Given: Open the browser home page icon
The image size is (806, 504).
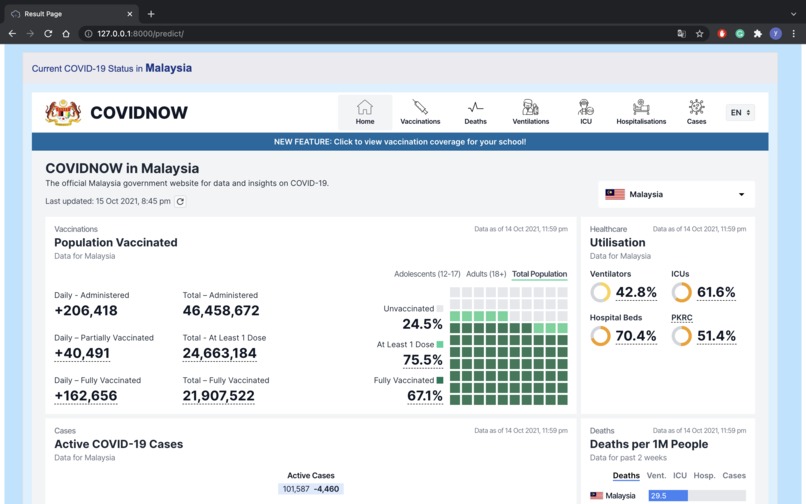Looking at the screenshot, I should tap(66, 33).
